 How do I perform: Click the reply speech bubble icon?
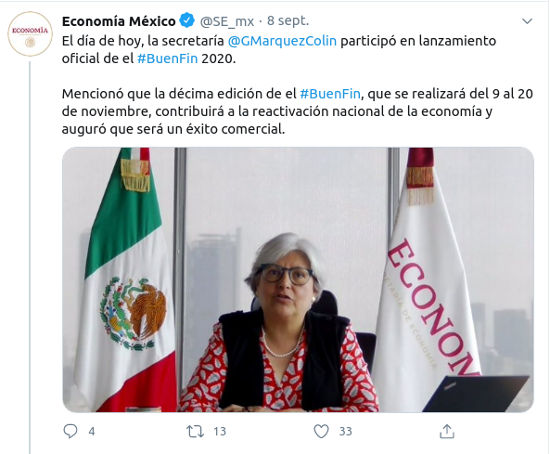[x=70, y=431]
